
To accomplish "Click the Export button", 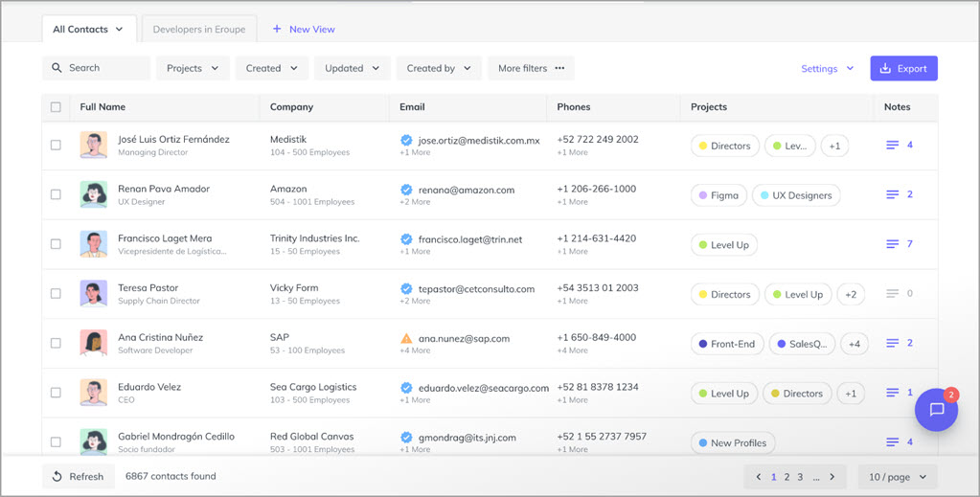I will [903, 68].
